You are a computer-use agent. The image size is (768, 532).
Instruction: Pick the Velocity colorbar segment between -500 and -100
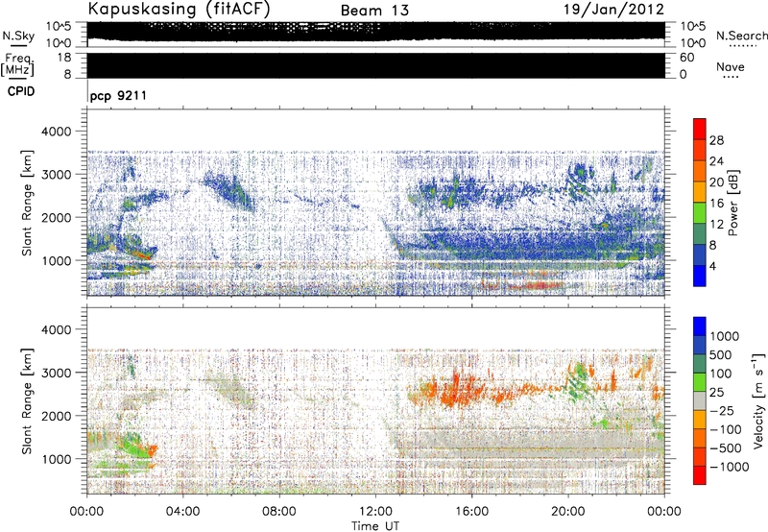tap(700, 438)
